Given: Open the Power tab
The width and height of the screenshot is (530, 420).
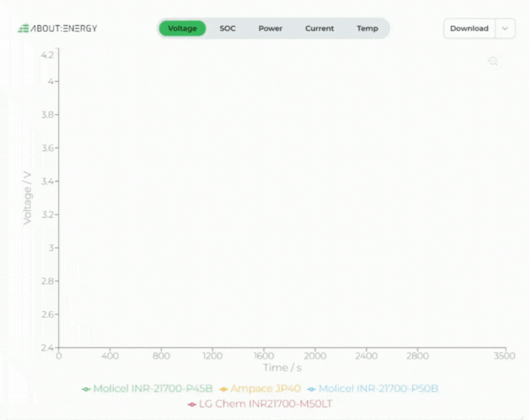Looking at the screenshot, I should [x=270, y=28].
